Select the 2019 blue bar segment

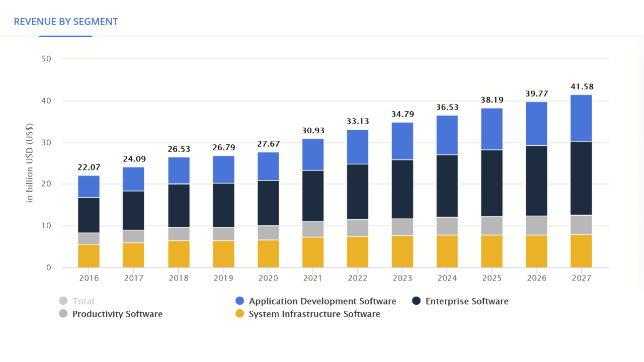[223, 169]
